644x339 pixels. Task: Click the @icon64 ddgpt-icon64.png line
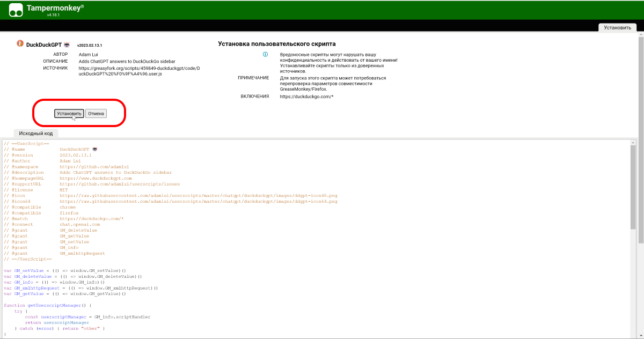(x=171, y=202)
